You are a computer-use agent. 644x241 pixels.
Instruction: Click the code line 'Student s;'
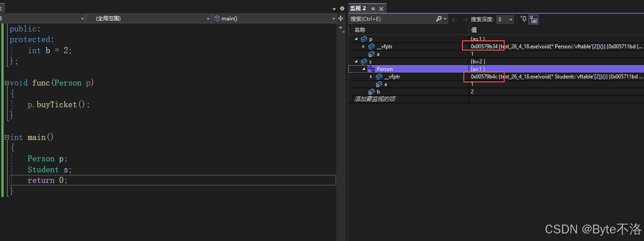[x=50, y=170]
